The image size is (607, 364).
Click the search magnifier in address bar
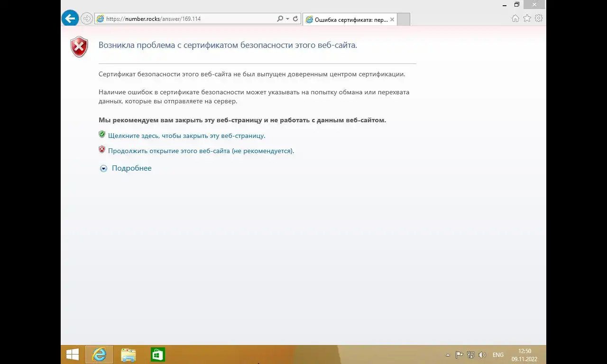280,19
